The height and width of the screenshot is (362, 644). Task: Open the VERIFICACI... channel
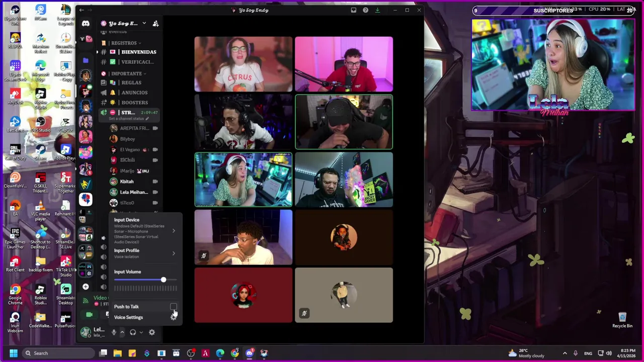(129, 62)
